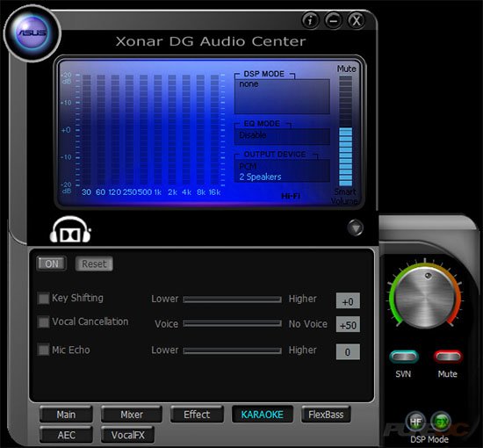The width and height of the screenshot is (483, 448).
Task: Click the 16k equalizer band
Action: (214, 130)
